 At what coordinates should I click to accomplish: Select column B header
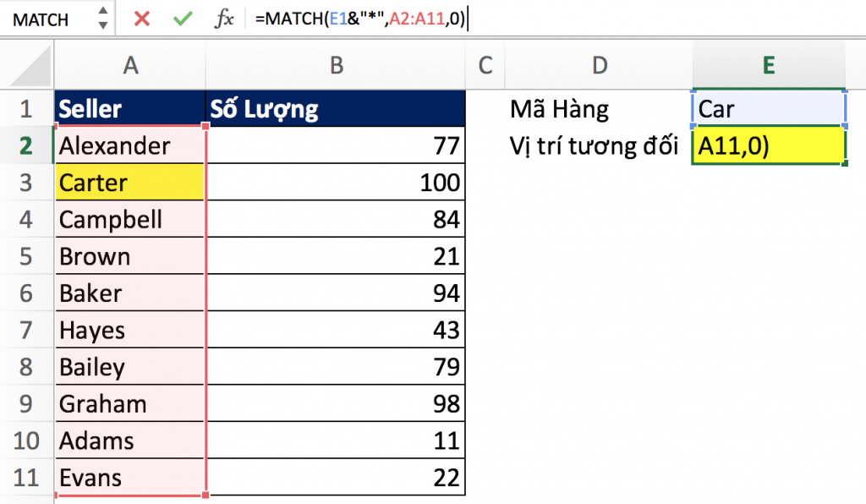(x=336, y=66)
